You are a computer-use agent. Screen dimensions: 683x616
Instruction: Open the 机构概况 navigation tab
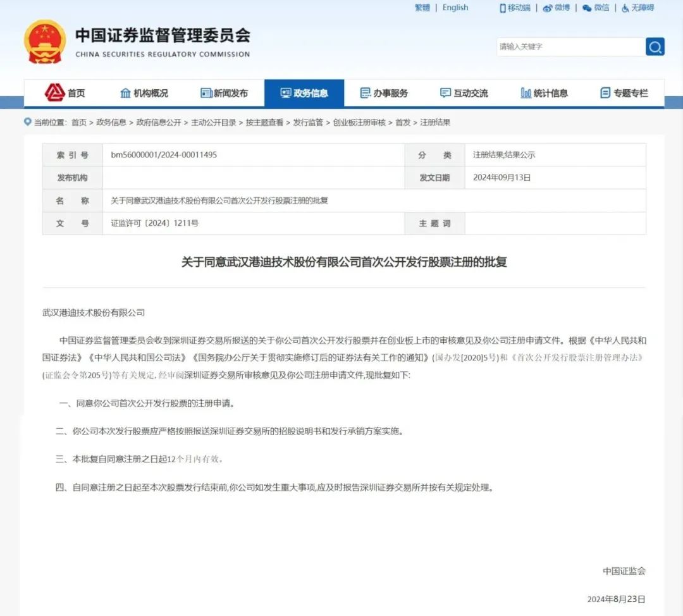pyautogui.click(x=144, y=93)
